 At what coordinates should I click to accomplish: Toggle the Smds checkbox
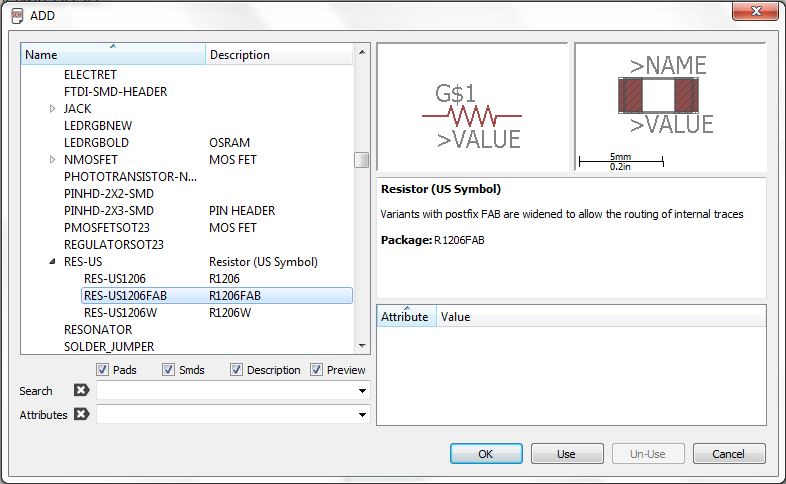[x=168, y=370]
